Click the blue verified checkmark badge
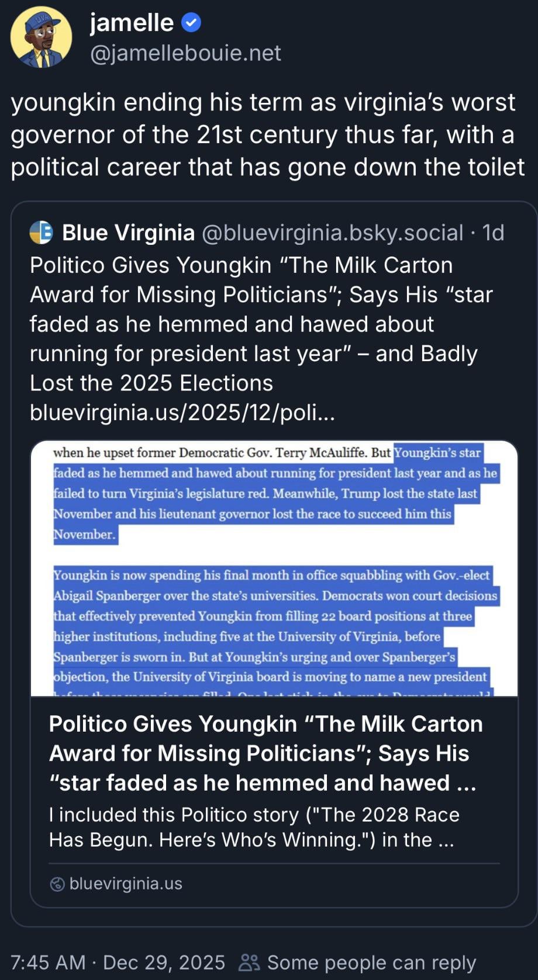The width and height of the screenshot is (538, 980). (x=191, y=23)
